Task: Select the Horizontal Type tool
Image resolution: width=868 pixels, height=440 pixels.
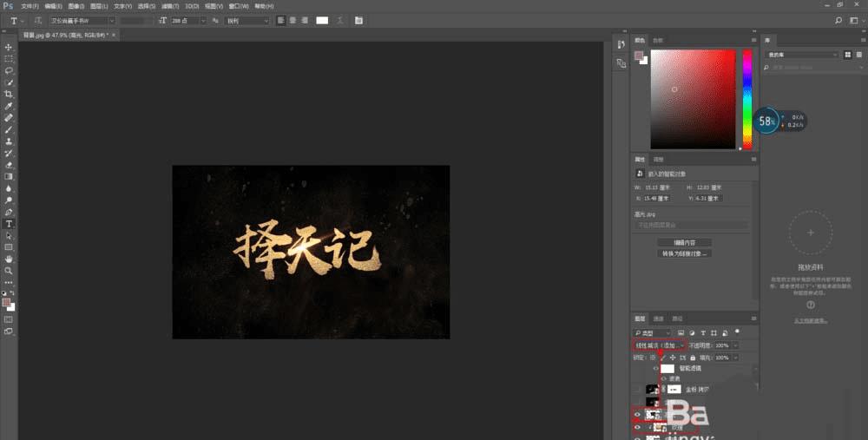Action: pos(9,223)
